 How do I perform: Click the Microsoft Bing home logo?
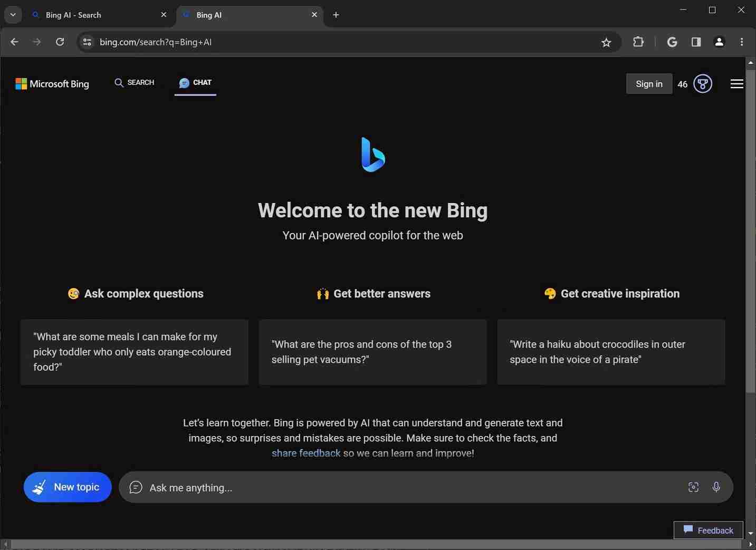click(51, 84)
